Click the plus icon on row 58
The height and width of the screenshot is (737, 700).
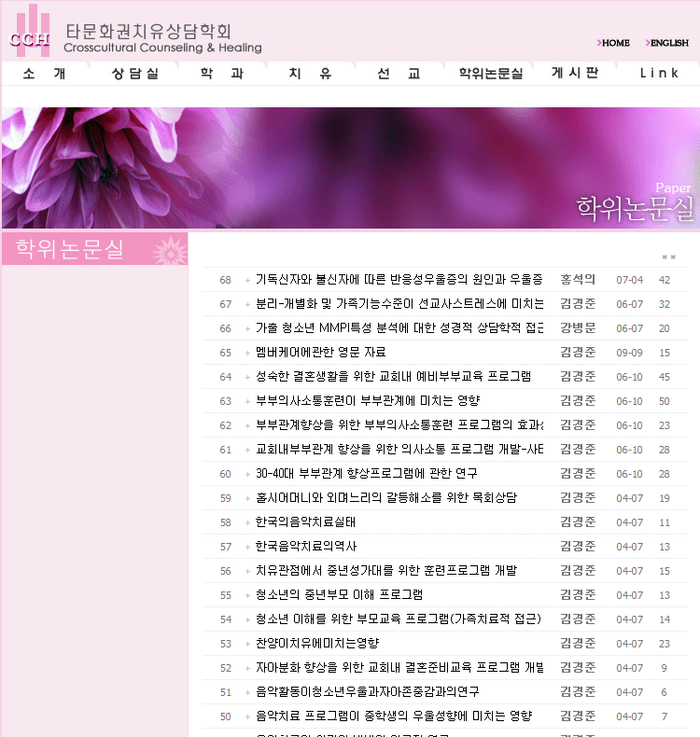click(247, 523)
